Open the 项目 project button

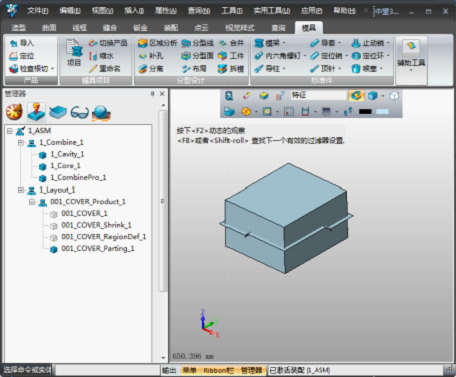pyautogui.click(x=74, y=53)
